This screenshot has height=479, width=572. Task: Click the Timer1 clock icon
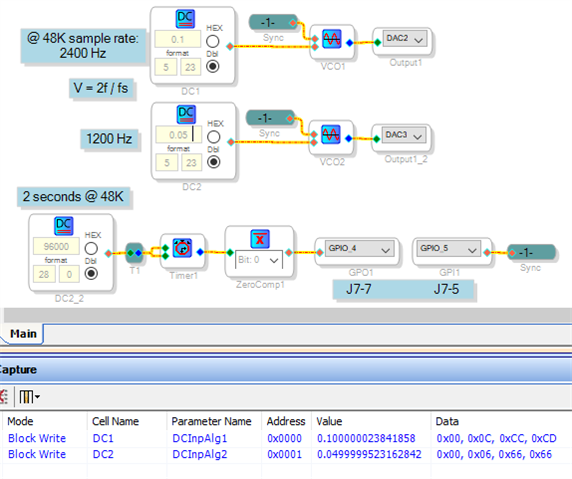tap(182, 248)
